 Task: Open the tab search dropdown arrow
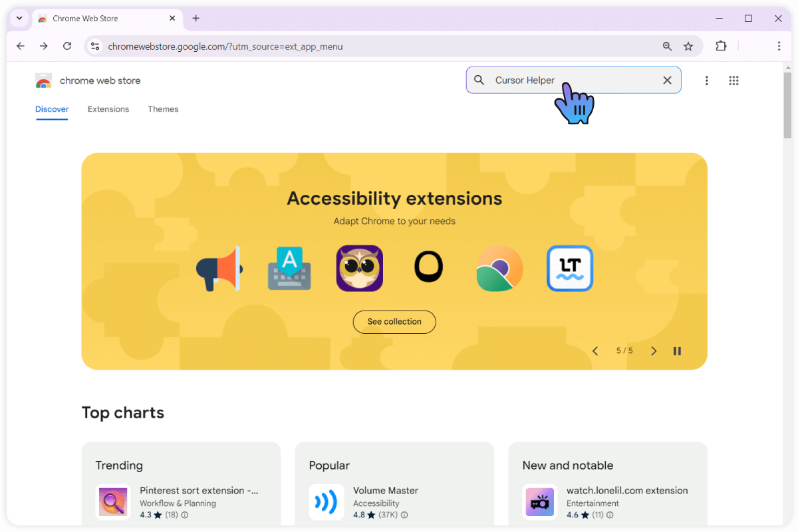coord(19,19)
